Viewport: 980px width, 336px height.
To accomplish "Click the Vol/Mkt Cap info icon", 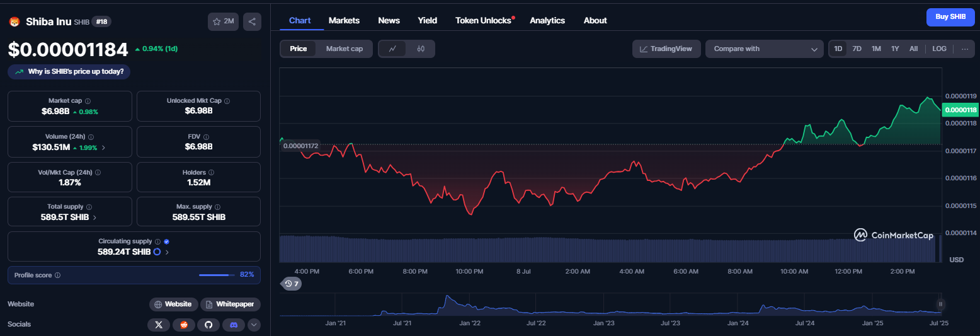I will (98, 172).
